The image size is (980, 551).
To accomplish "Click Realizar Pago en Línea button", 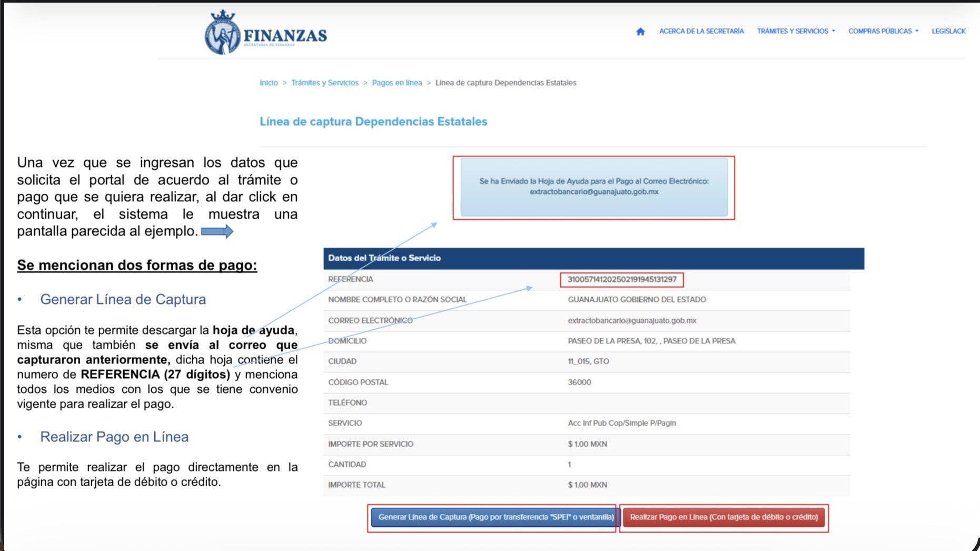I will pos(724,517).
